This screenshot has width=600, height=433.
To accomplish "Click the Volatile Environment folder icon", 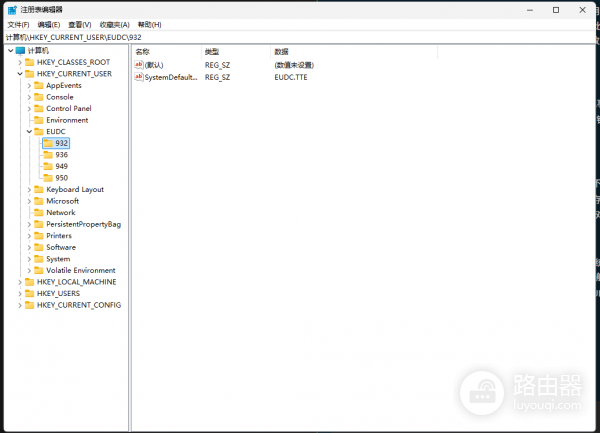I will (x=39, y=271).
